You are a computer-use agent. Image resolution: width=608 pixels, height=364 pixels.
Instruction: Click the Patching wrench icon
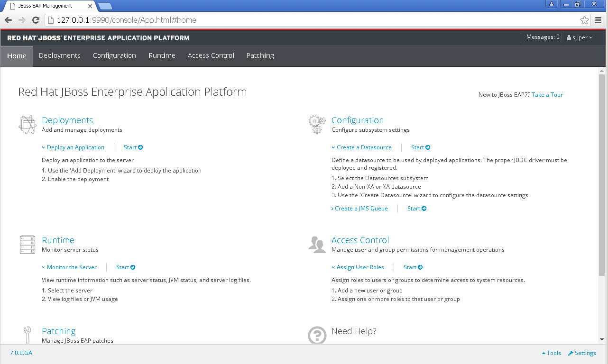[x=27, y=335]
